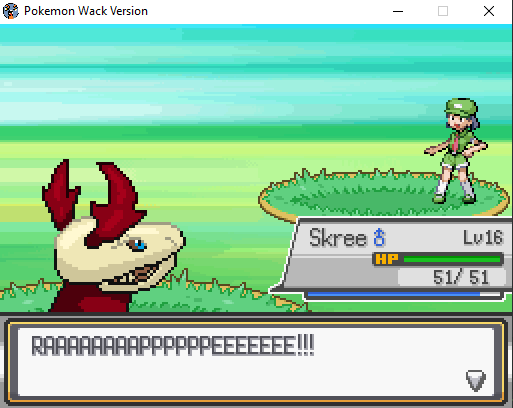Click the Pokemon Wack Version app icon
513x408 pixels.
(x=11, y=11)
